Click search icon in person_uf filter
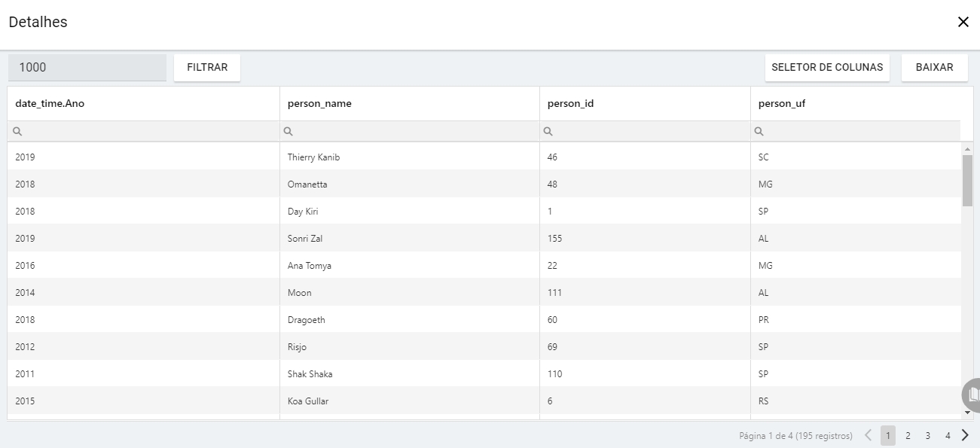This screenshot has height=448, width=980. coord(759,132)
